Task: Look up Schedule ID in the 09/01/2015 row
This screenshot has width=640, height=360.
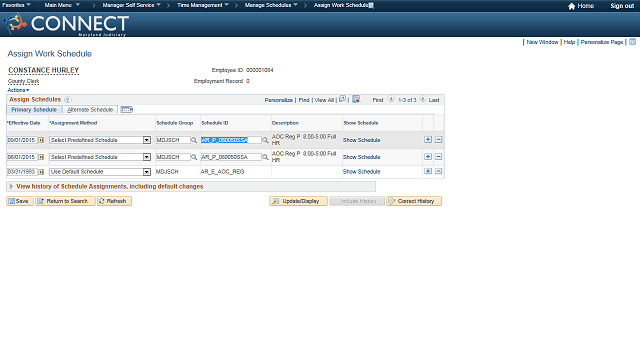Action: 265,140
